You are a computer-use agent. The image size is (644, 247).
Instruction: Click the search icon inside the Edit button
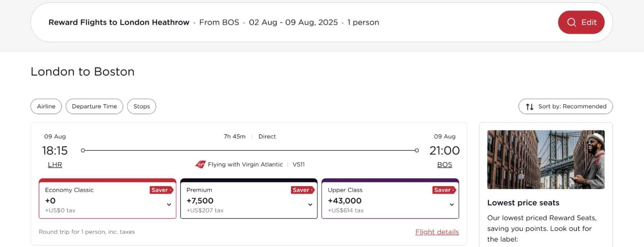click(x=571, y=22)
